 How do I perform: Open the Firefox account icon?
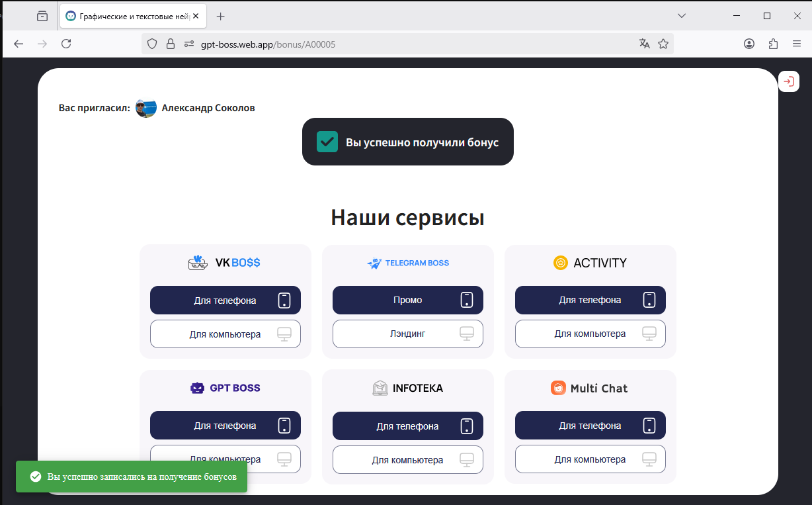pyautogui.click(x=749, y=44)
